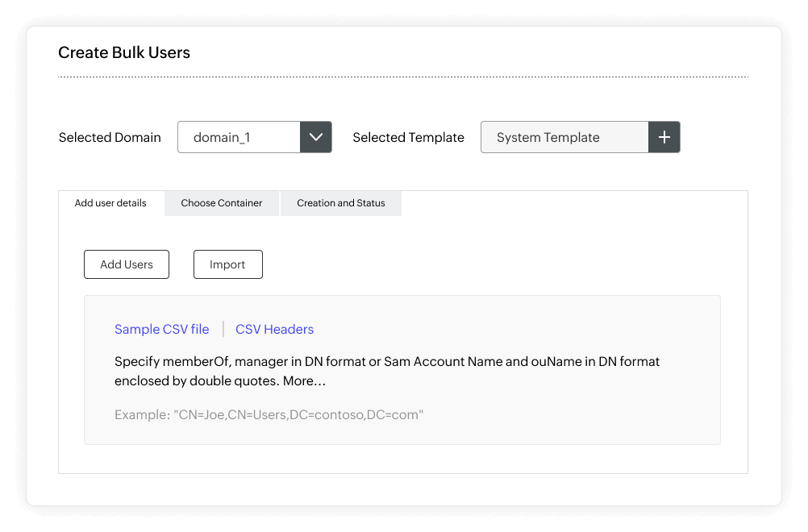This screenshot has width=808, height=532.
Task: Click the Create Bulk Users heading
Action: click(123, 52)
